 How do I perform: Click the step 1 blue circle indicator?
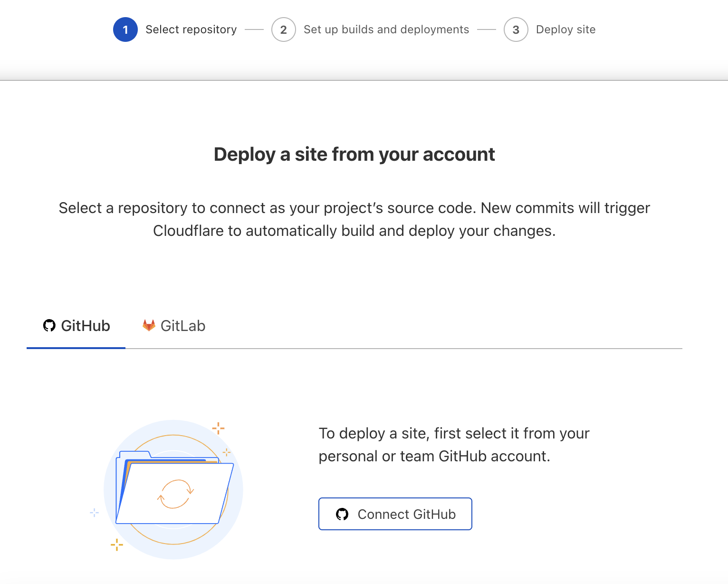[125, 29]
